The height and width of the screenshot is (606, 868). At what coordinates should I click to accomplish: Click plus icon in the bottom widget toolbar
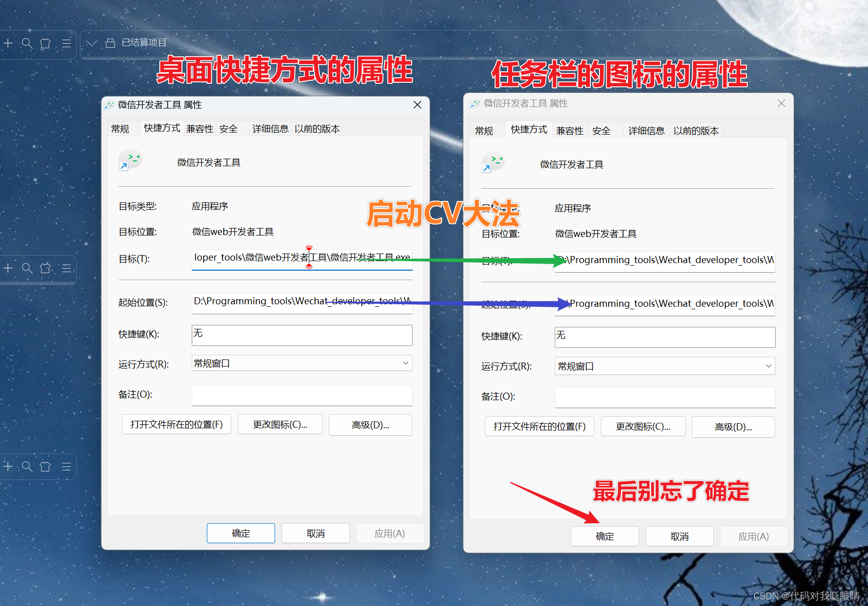coord(8,466)
